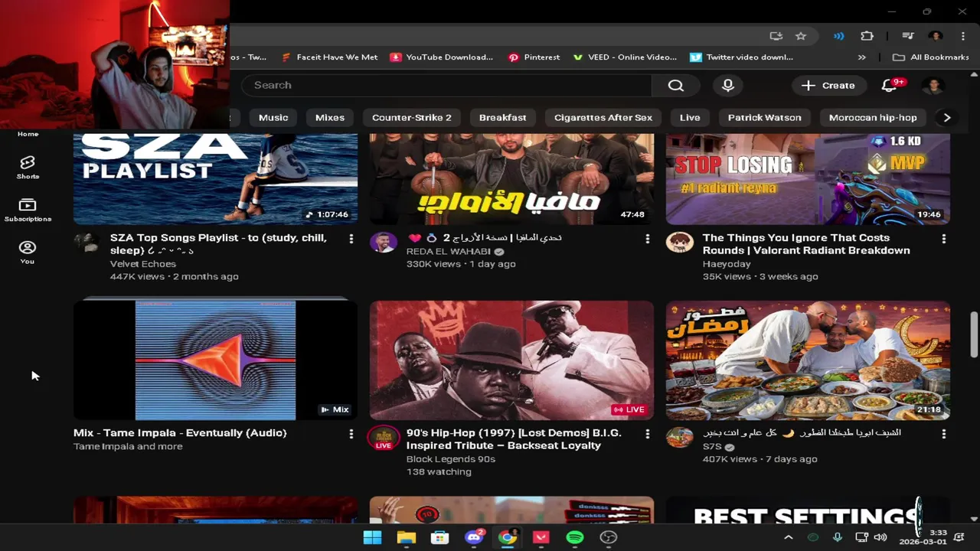Open YouTube Download bookmark

tap(442, 57)
